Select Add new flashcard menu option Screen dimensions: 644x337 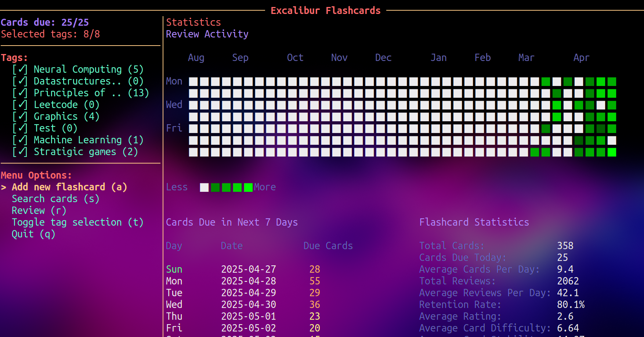[x=69, y=187]
